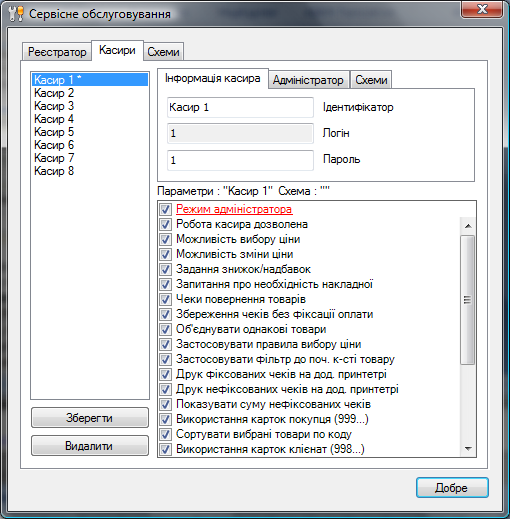Image resolution: width=510 pixels, height=519 pixels.
Task: Click the parameters list scroll-down arrow
Action: [468, 449]
